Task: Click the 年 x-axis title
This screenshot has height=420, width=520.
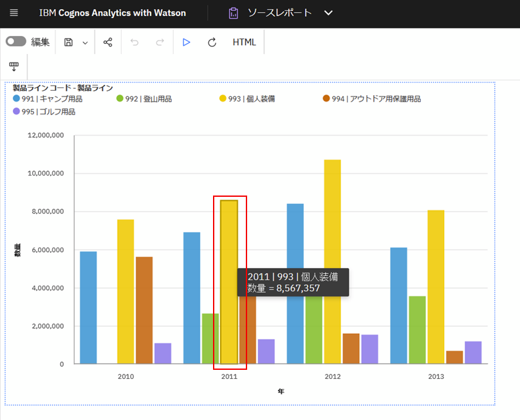Action: click(x=281, y=392)
